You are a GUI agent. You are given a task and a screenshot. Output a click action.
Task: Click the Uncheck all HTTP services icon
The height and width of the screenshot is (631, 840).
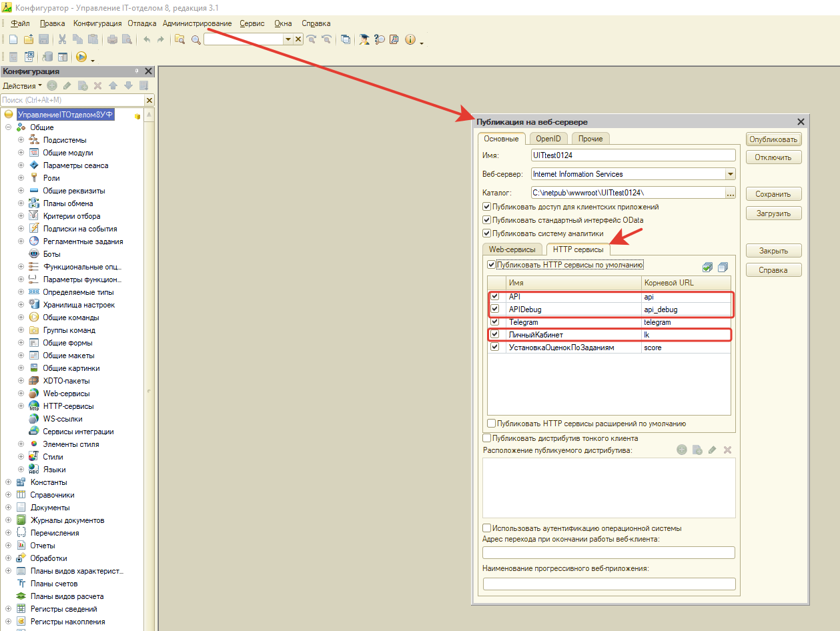click(x=723, y=267)
